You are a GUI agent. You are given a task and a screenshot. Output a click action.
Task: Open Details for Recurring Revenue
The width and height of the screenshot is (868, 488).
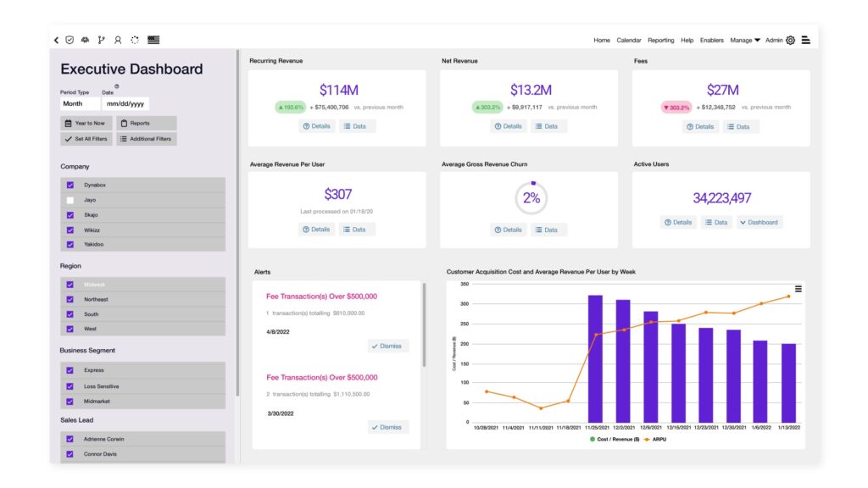pyautogui.click(x=317, y=126)
